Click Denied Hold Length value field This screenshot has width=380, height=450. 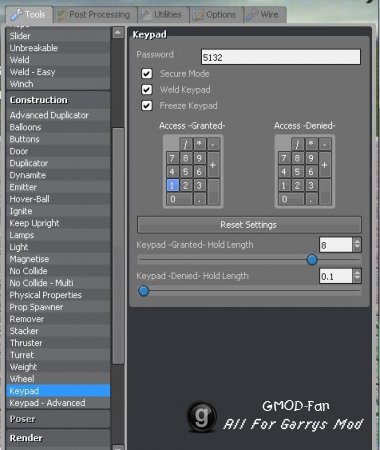click(335, 276)
